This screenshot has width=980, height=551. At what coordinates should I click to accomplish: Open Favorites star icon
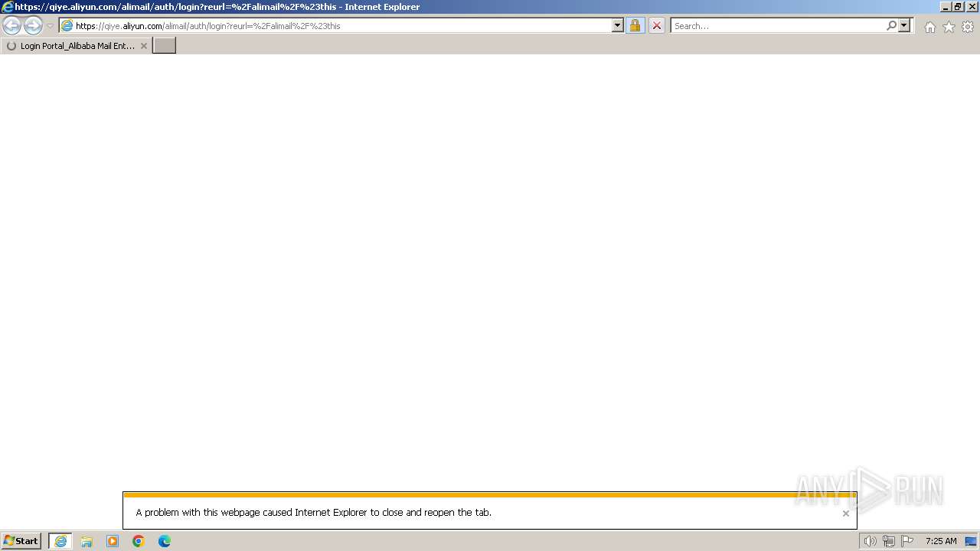[949, 27]
